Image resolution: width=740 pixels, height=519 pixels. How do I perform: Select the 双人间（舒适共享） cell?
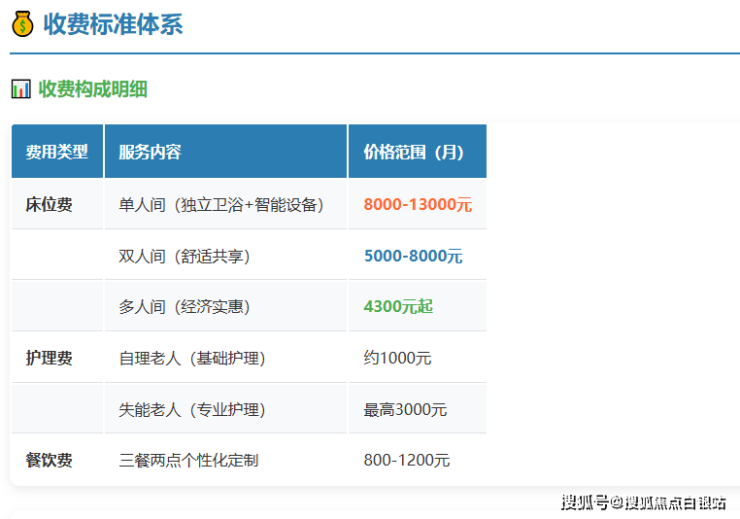[185, 256]
